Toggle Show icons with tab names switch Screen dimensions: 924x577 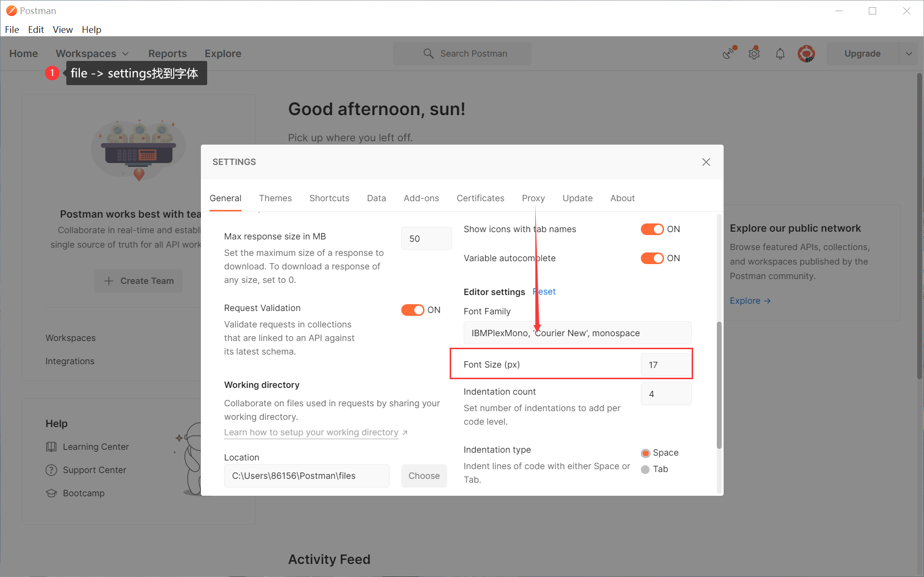(652, 229)
